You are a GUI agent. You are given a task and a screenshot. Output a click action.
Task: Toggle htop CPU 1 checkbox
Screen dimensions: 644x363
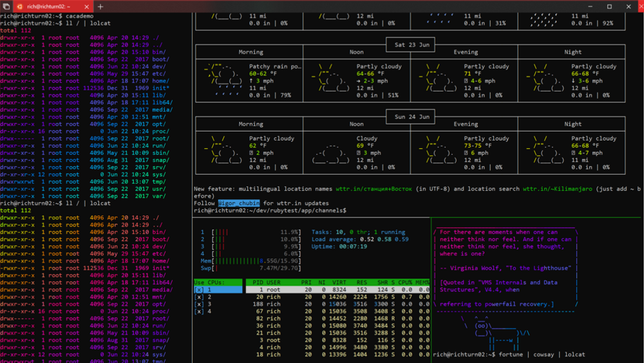tap(199, 290)
